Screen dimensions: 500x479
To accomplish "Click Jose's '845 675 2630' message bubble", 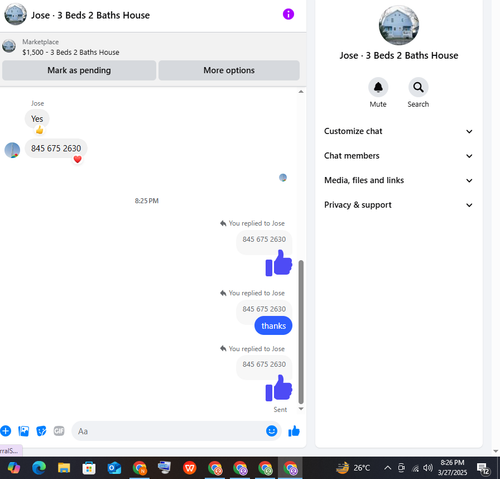I will [56, 148].
